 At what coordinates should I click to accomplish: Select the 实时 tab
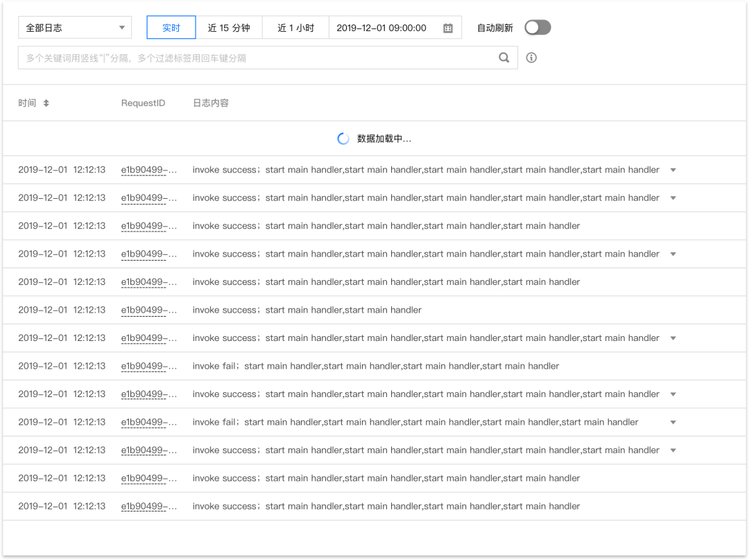(171, 28)
